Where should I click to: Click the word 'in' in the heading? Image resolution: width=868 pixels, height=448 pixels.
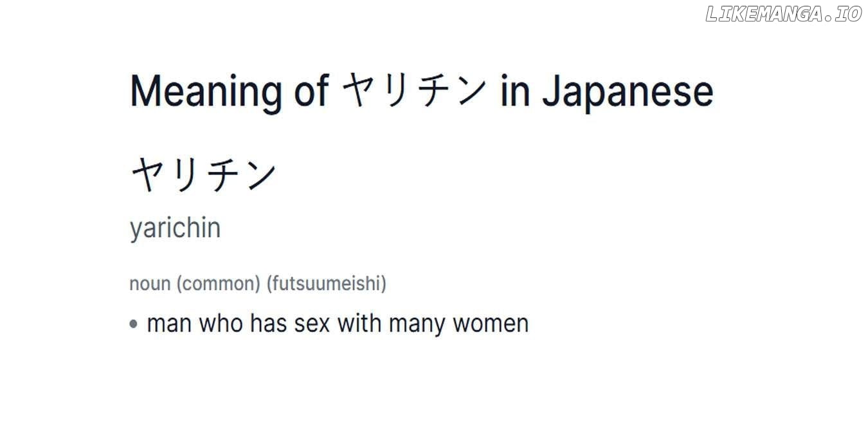tap(515, 91)
